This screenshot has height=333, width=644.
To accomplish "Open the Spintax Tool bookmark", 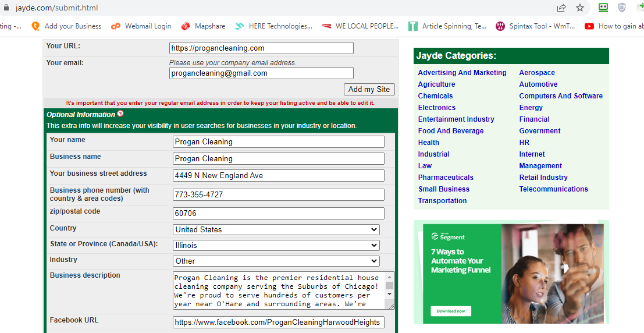I will (535, 26).
